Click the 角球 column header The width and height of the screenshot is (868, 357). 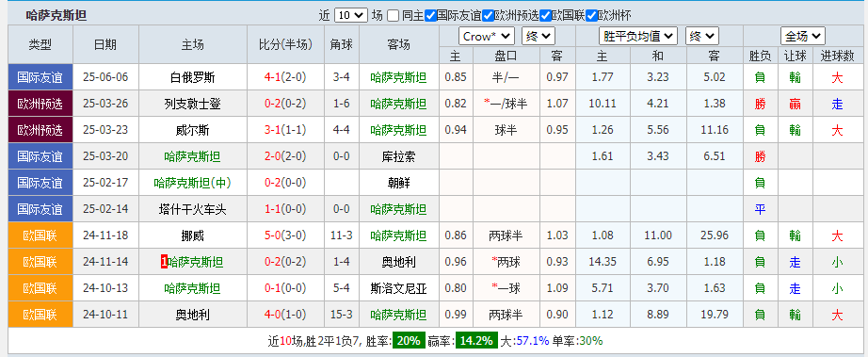342,45
